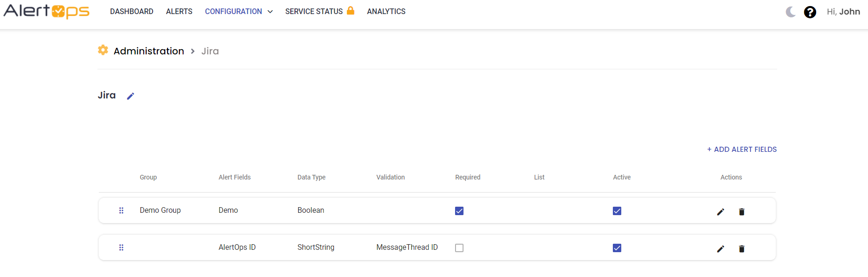Viewport: 868px width, 277px height.
Task: Select the Demo Group cell
Action: (x=160, y=210)
